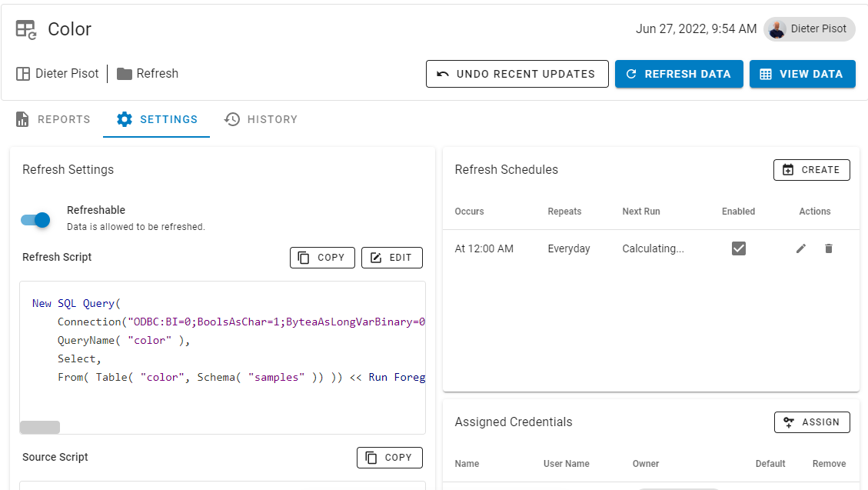The image size is (868, 490).
Task: Click Create to add a refresh schedule
Action: (x=811, y=169)
